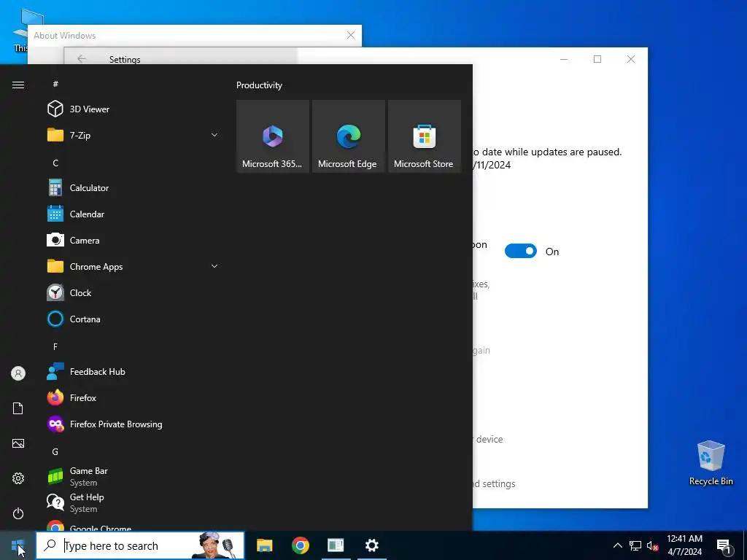Expand the 7-Zip folder chevron
Screen dimensions: 747x560
(x=214, y=135)
